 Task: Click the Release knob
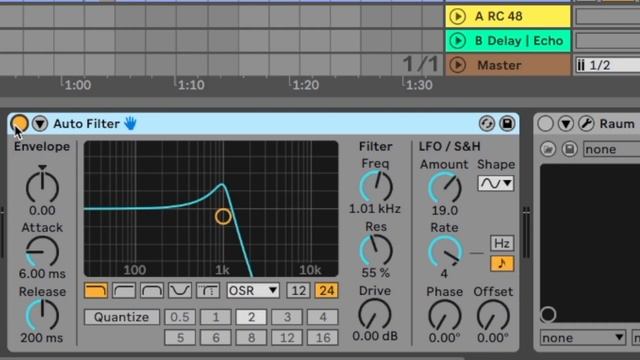pos(42,315)
